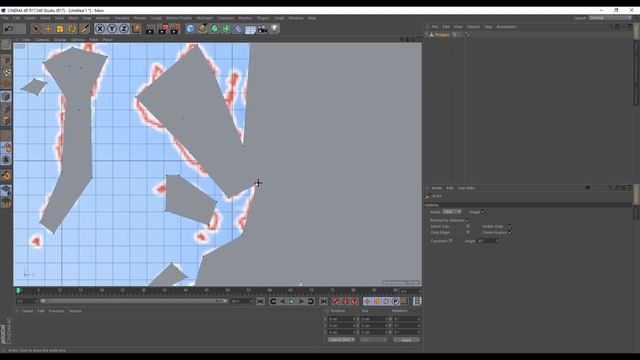Open the Spline Pen tool icon
Viewport: 640px width, 360px height.
pos(202,29)
